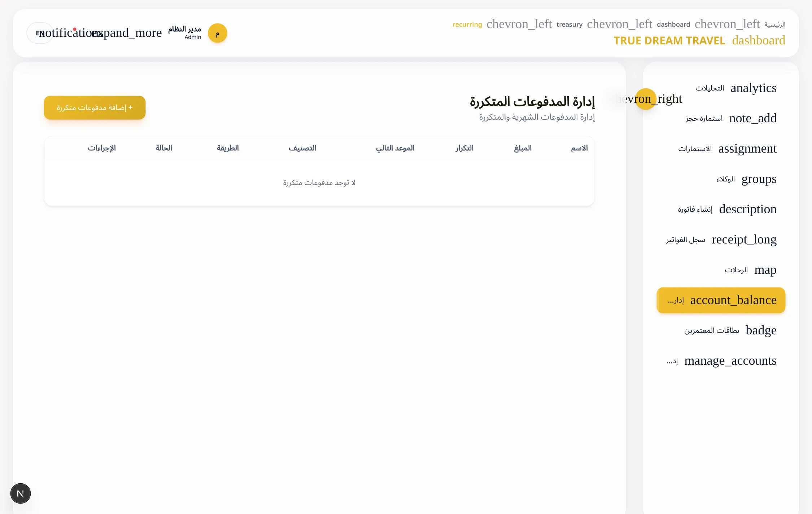This screenshot has height=514, width=812.
Task: Open notifications bell in header
Action: click(71, 33)
